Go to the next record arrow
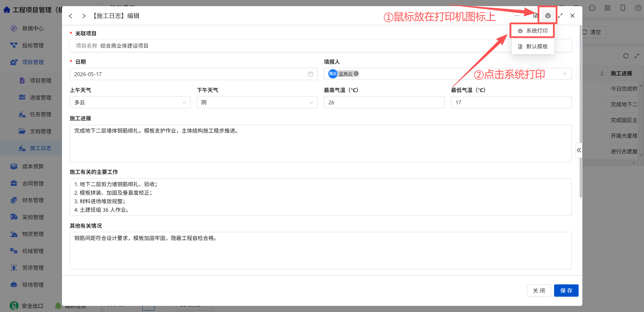Viewport: 644px width, 312px height. point(84,16)
